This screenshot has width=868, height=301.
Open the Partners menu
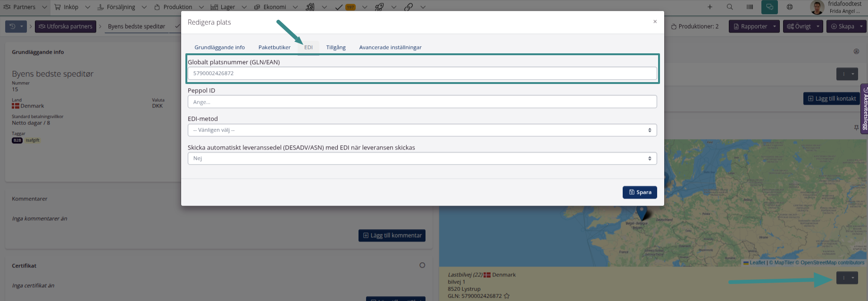click(x=19, y=7)
